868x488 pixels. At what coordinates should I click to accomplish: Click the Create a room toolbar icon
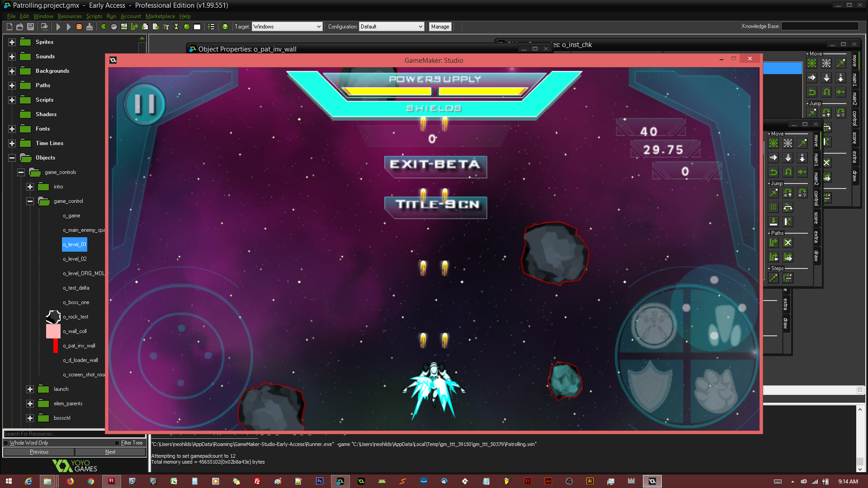tap(197, 27)
